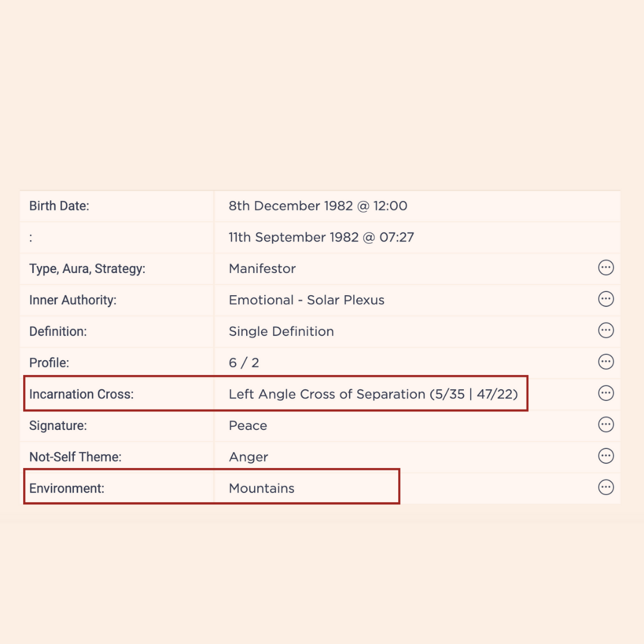This screenshot has height=644, width=644.
Task: Select the Manifestor value text
Action: (262, 268)
